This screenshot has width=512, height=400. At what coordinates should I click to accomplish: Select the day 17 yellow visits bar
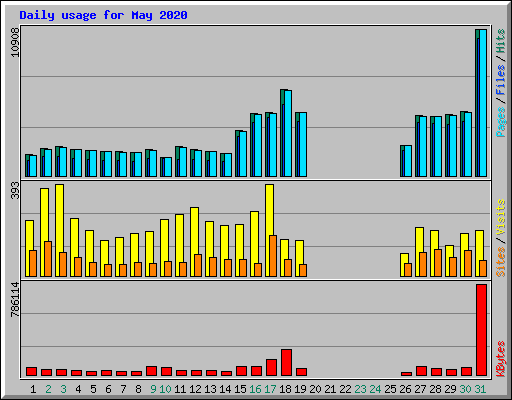tap(269, 230)
